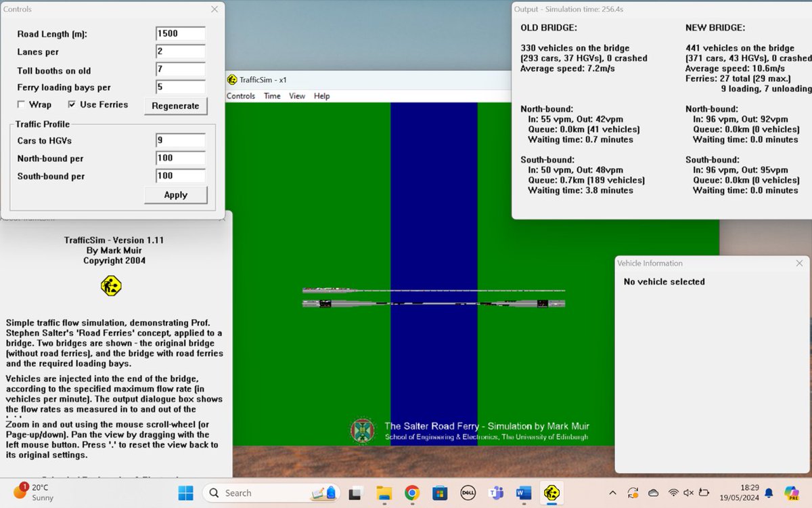Open the Dell app in the taskbar
The width and height of the screenshot is (812, 508).
tap(467, 493)
